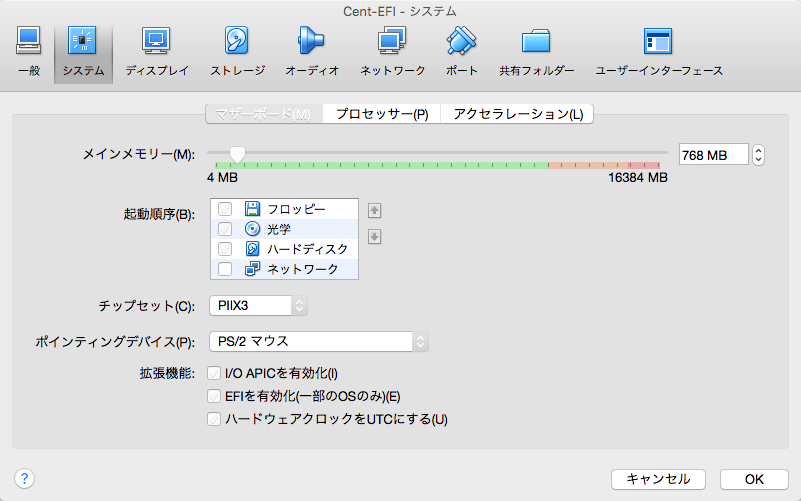Select the ハードディスク row text
801x501 pixels.
pyautogui.click(x=308, y=249)
